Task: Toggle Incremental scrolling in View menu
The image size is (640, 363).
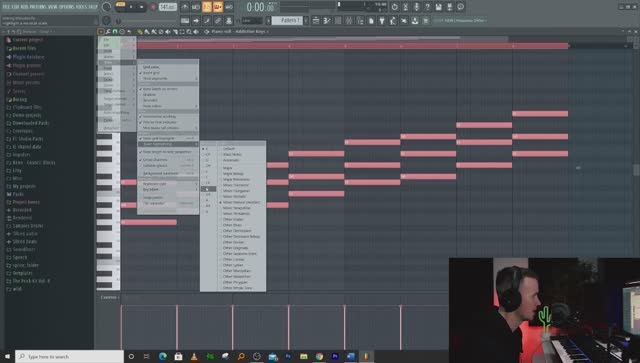Action: pos(168,116)
